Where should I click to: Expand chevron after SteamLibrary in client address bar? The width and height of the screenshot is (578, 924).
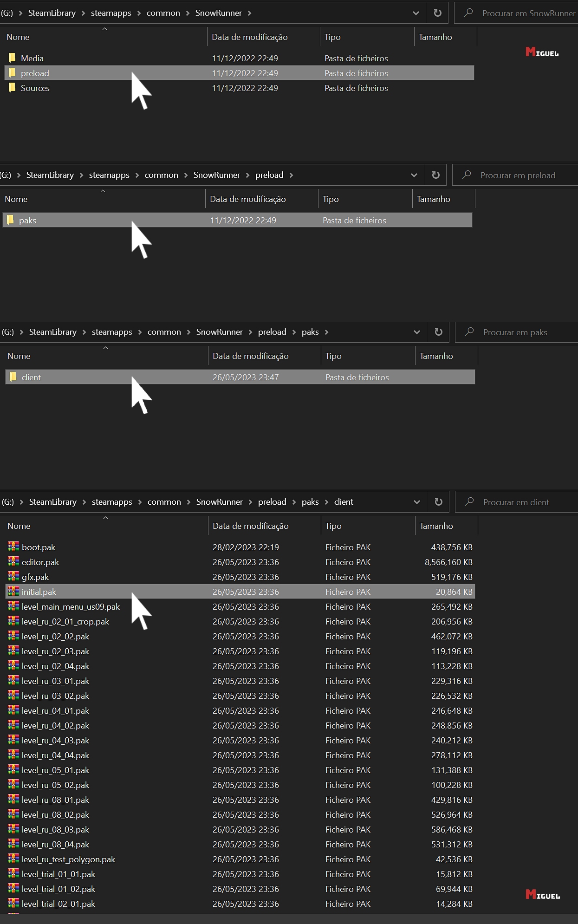tap(84, 502)
